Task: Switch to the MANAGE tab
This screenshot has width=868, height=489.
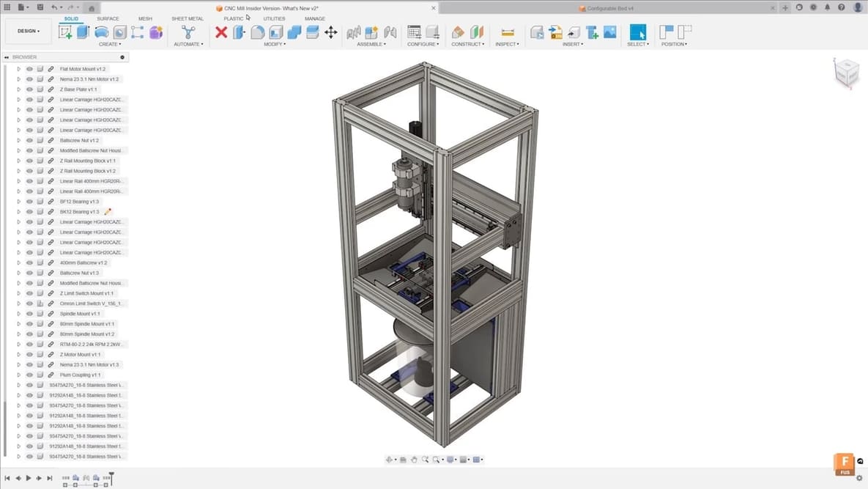Action: click(x=315, y=19)
